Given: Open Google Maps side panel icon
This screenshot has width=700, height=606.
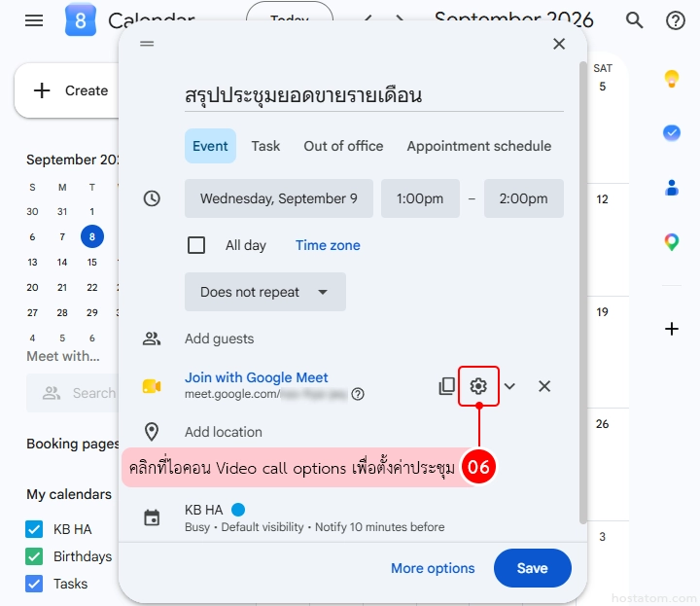Looking at the screenshot, I should [672, 242].
